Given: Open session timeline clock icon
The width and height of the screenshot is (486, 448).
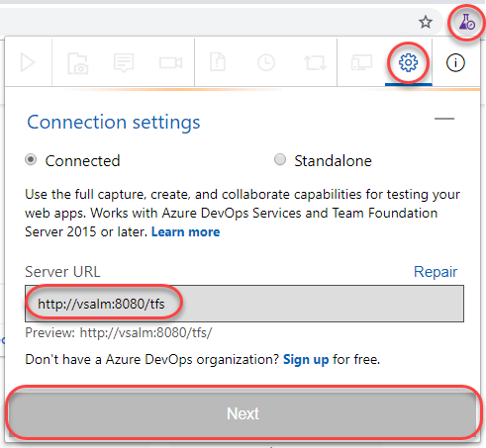Looking at the screenshot, I should click(266, 62).
